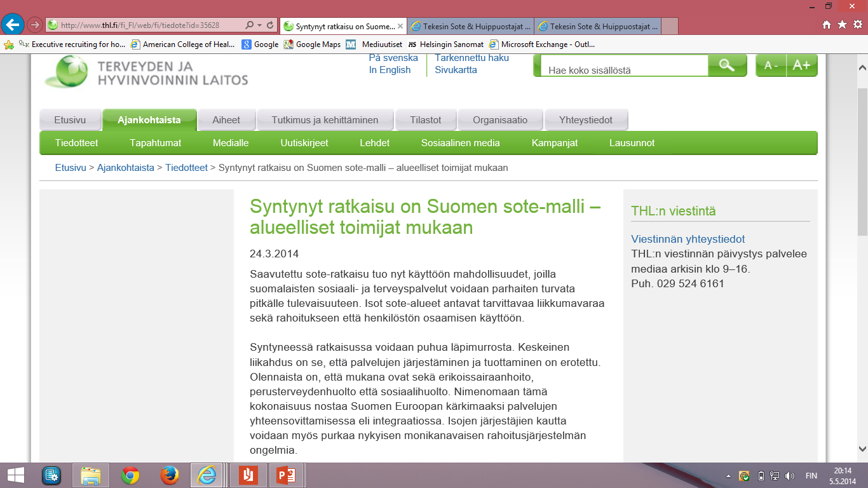Open the Tilastot tab
868x488 pixels.
tap(426, 120)
